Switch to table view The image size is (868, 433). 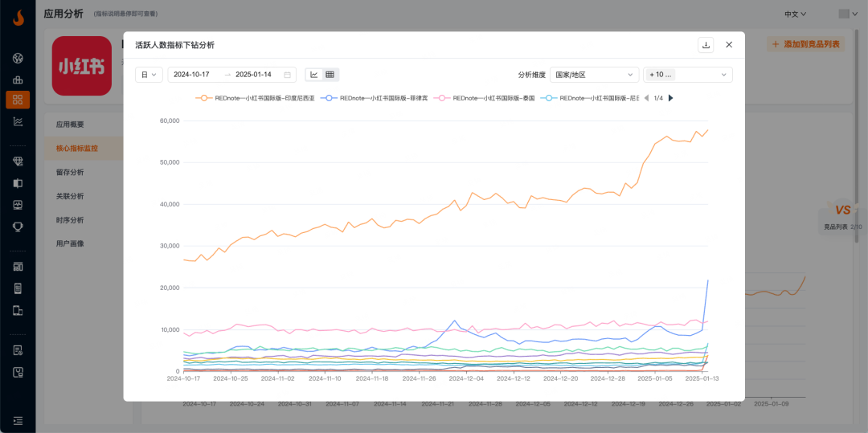pyautogui.click(x=330, y=75)
